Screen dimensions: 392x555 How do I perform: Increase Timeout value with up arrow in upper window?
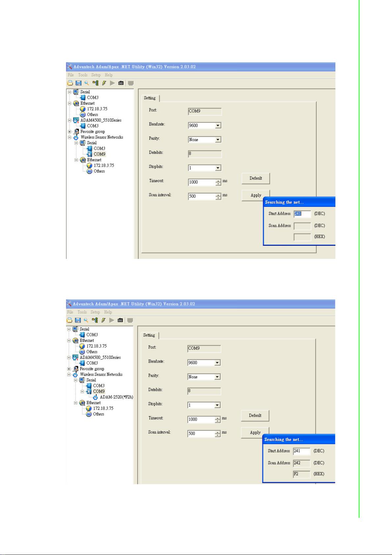pyautogui.click(x=218, y=180)
